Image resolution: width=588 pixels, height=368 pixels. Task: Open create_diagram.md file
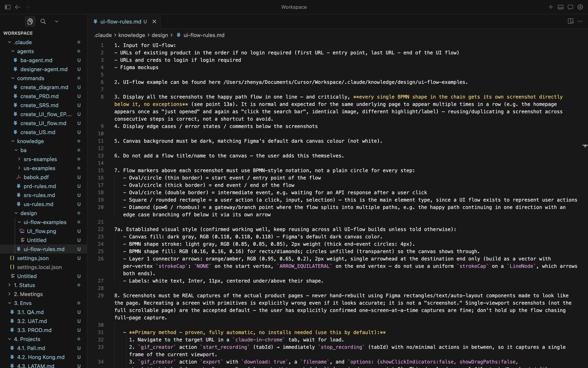tap(43, 87)
